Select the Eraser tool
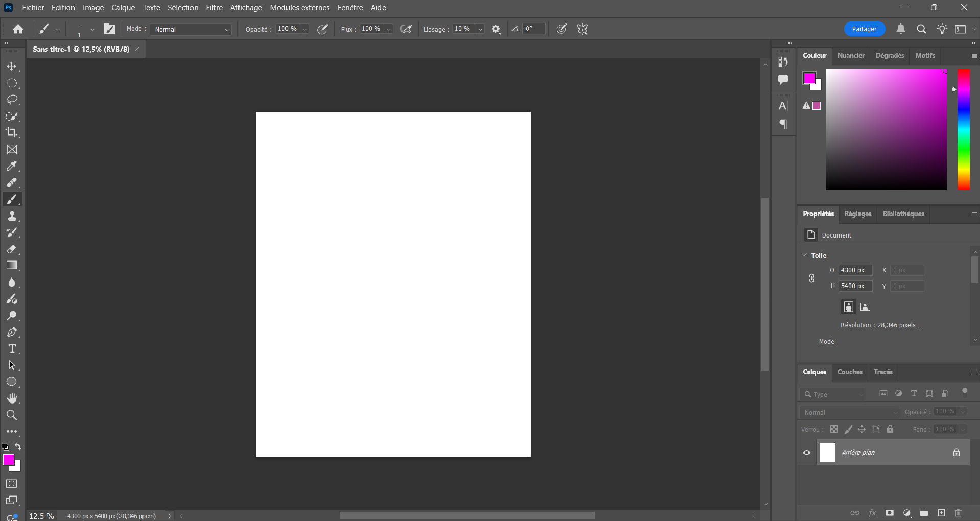 [x=12, y=249]
